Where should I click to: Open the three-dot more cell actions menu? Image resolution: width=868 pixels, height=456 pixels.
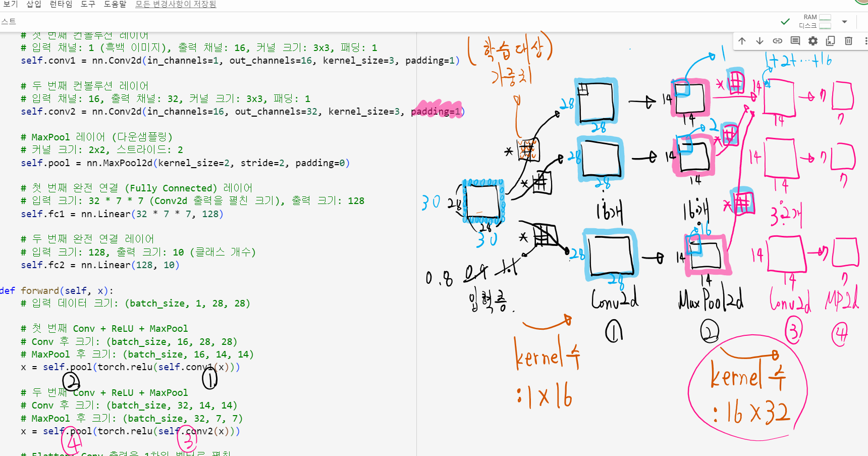coord(865,41)
